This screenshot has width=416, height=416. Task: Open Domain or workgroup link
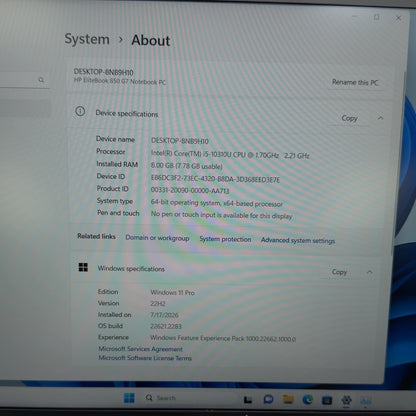(157, 238)
